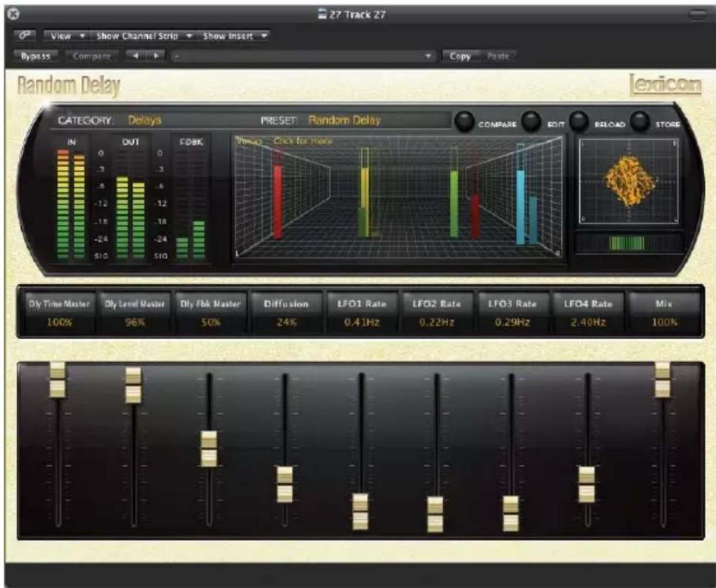Select the Mix parameter cell
The width and height of the screenshot is (716, 588).
pos(663,315)
